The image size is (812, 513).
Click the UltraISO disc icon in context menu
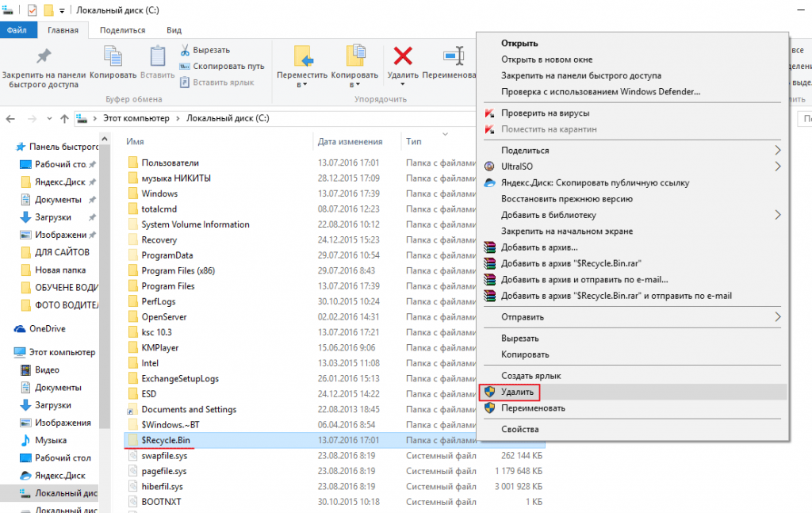pyautogui.click(x=489, y=167)
